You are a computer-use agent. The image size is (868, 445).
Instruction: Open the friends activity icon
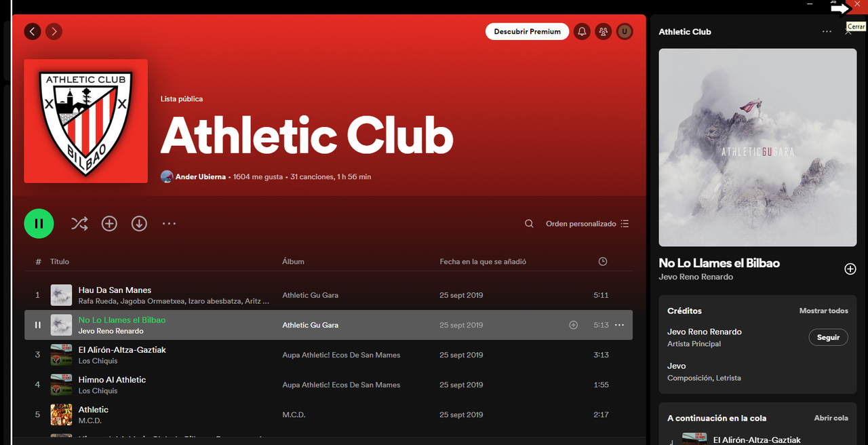point(603,31)
